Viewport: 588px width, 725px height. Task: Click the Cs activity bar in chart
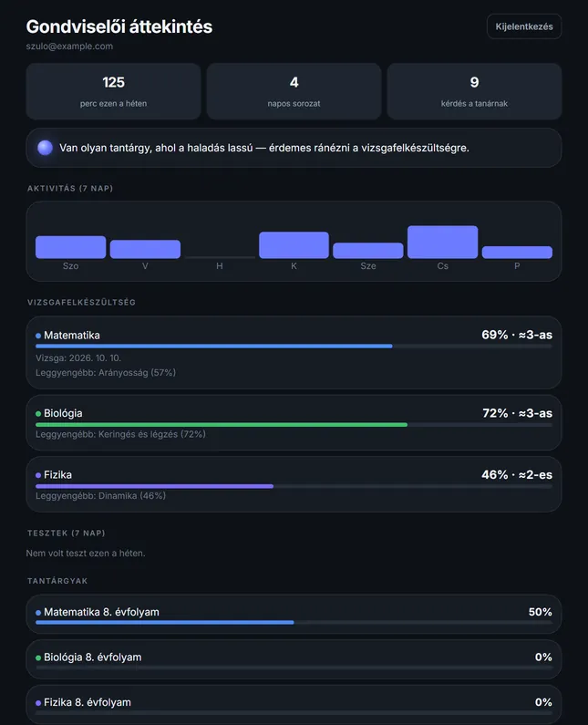coord(442,242)
